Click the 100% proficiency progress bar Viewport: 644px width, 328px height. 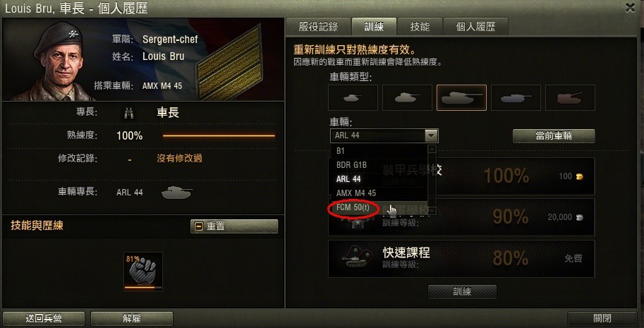219,135
